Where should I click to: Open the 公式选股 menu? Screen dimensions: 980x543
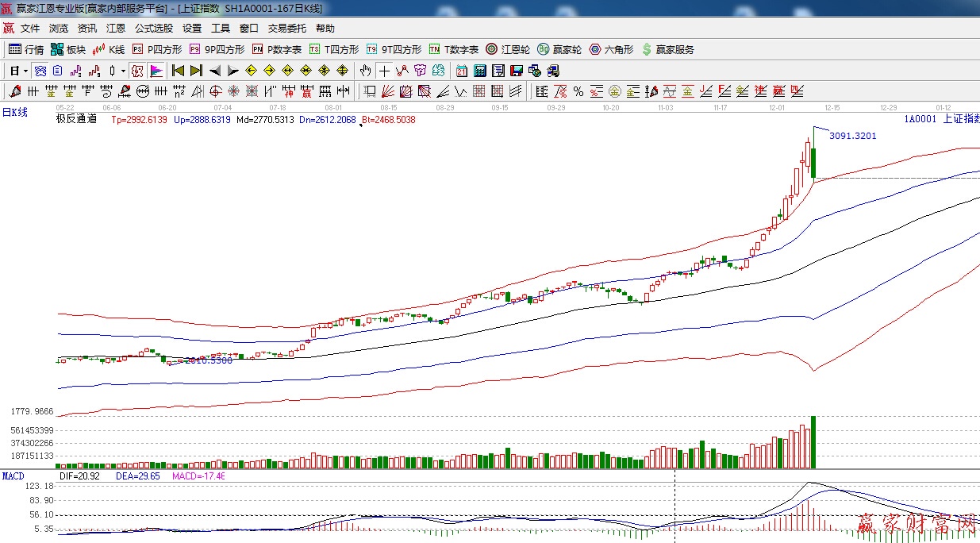[x=153, y=29]
